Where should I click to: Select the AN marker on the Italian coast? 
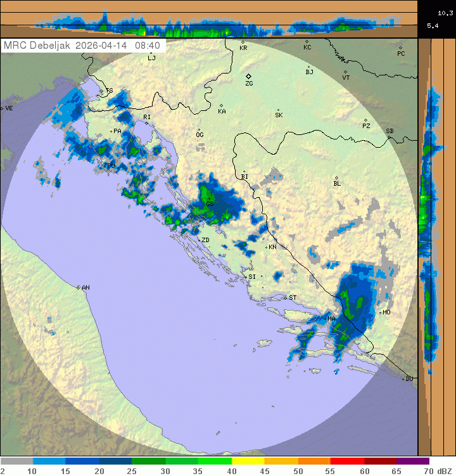[79, 288]
